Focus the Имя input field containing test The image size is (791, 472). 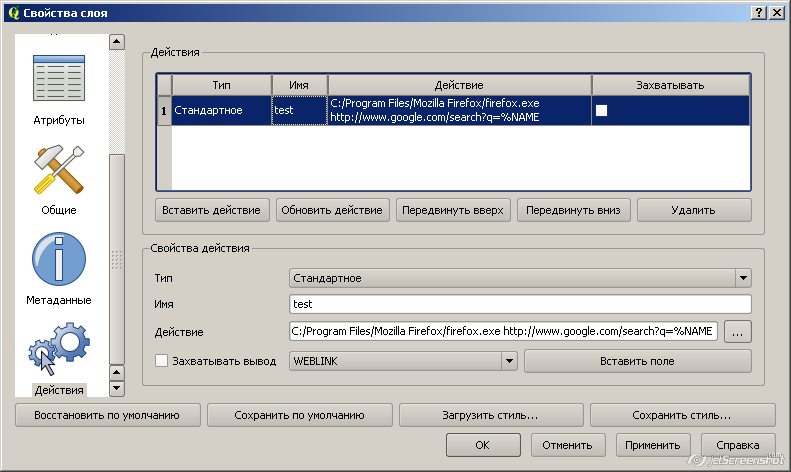click(520, 304)
